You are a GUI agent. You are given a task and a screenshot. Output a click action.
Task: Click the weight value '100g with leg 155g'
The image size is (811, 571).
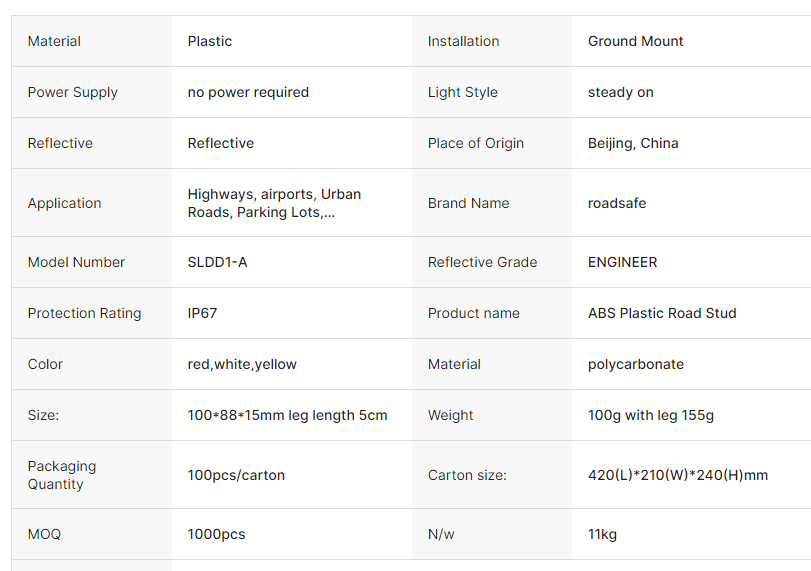tap(651, 415)
